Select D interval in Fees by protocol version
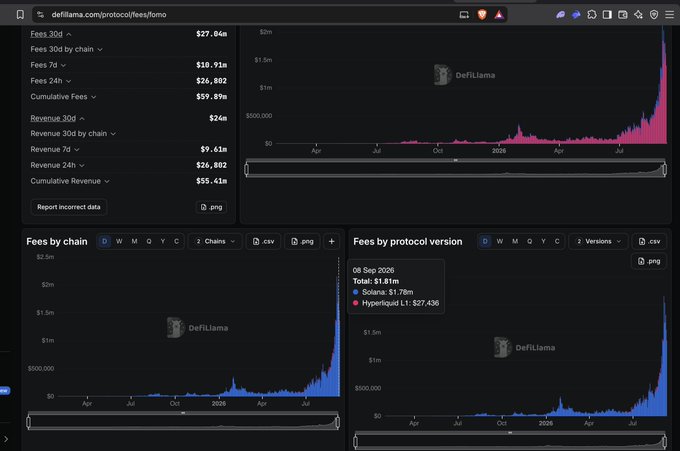This screenshot has height=451, width=680. click(x=485, y=242)
